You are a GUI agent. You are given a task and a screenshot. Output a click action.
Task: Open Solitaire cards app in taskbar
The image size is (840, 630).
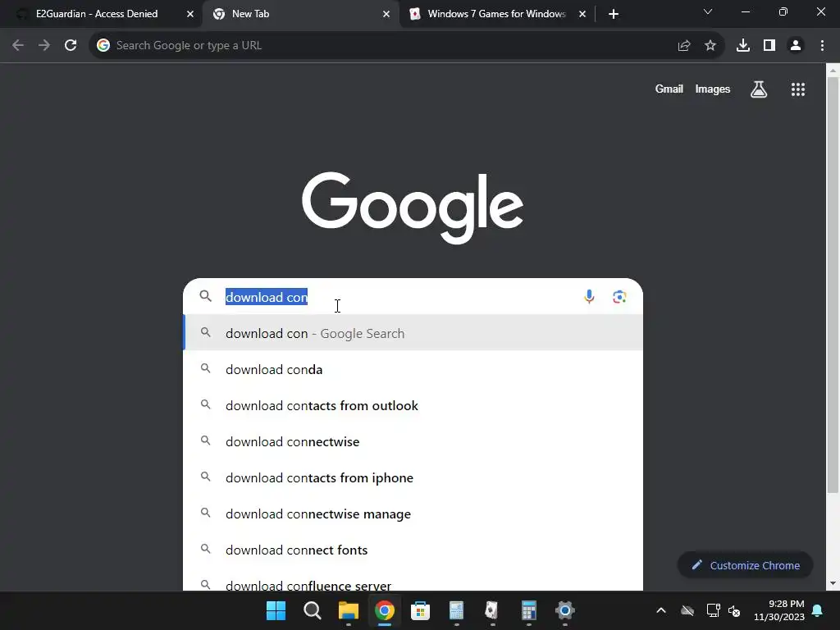click(x=491, y=610)
